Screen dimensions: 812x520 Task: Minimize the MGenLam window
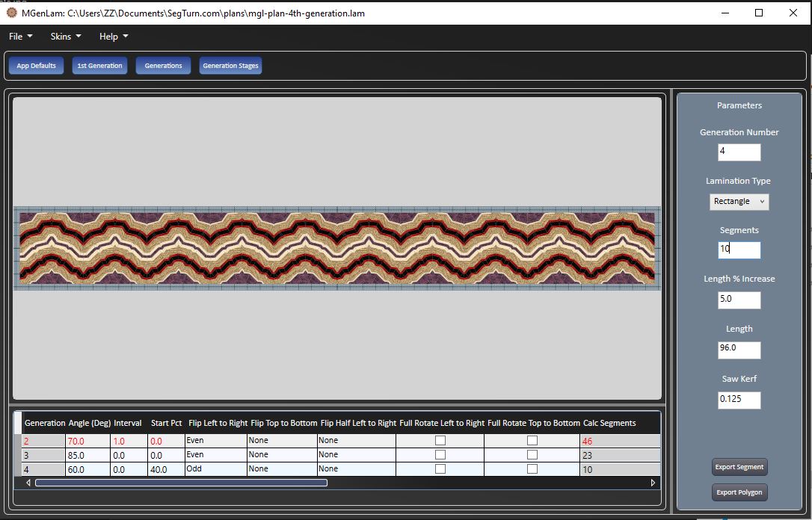pos(725,13)
